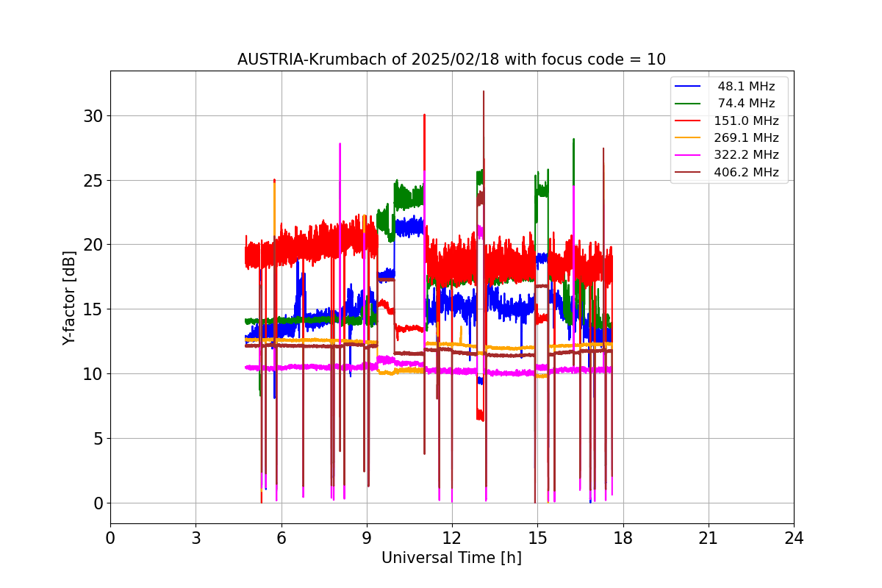Select the 74.4 MHz legend label
The image size is (882, 588).
[746, 104]
